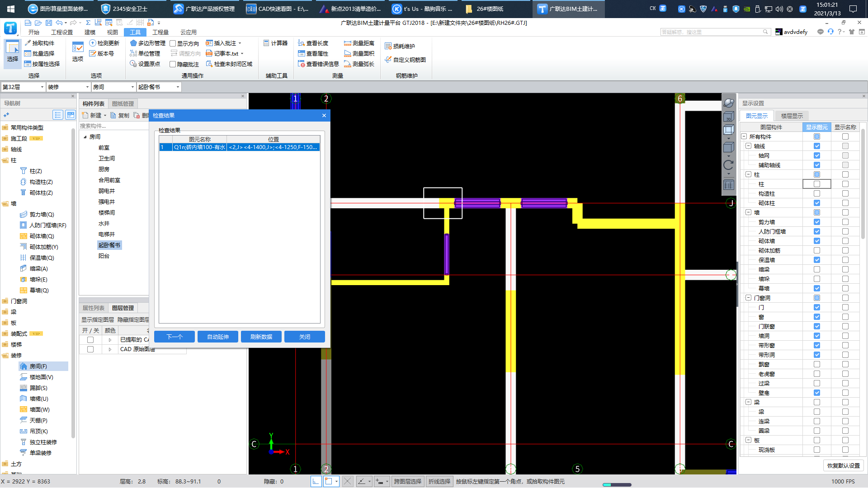Select 测量面积 measure area tool

click(359, 53)
